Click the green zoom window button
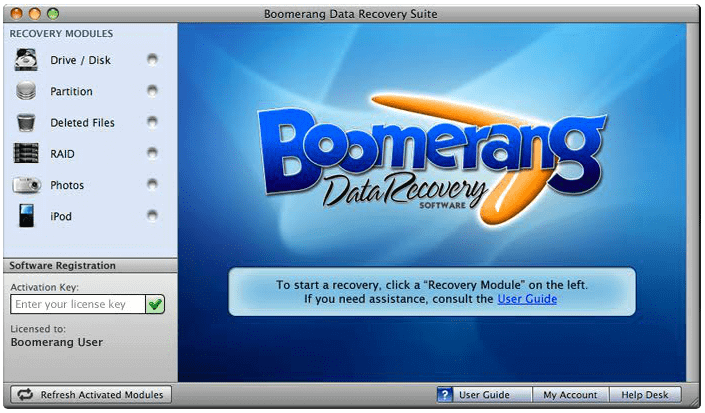 [x=53, y=14]
